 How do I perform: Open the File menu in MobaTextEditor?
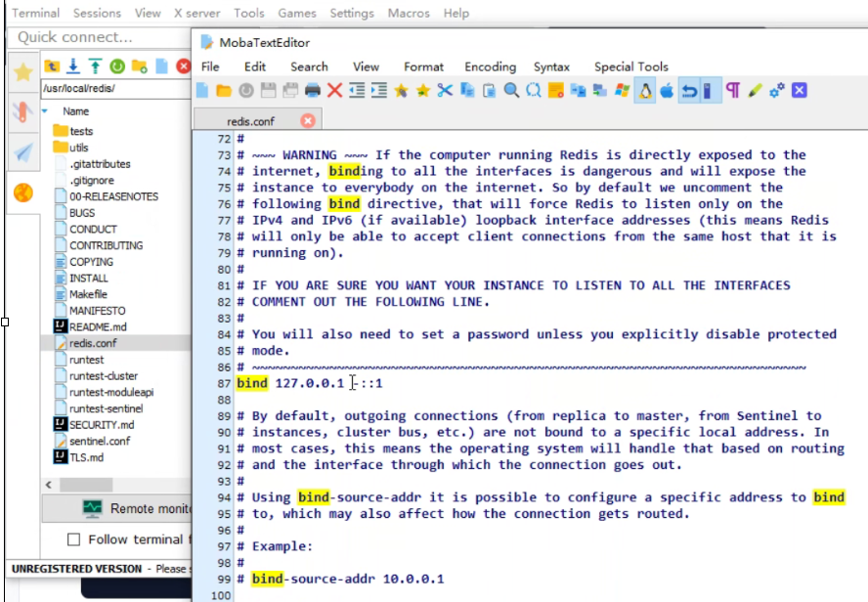point(210,67)
